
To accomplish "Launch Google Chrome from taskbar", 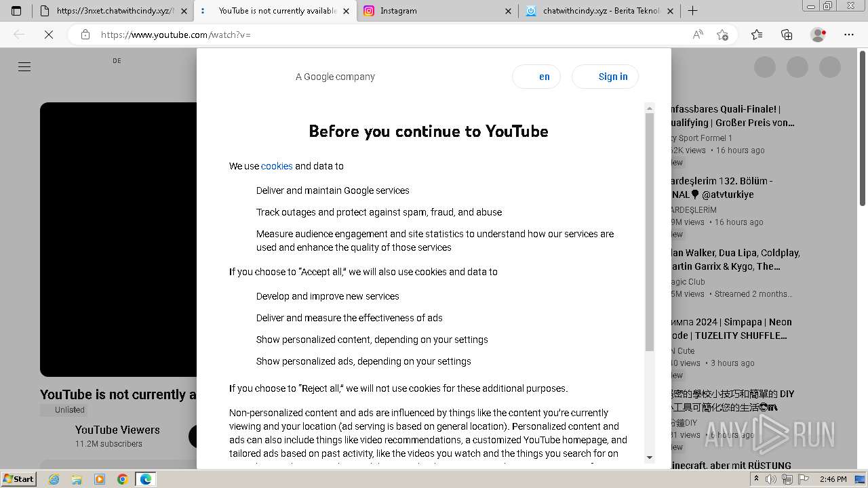I will [x=123, y=479].
